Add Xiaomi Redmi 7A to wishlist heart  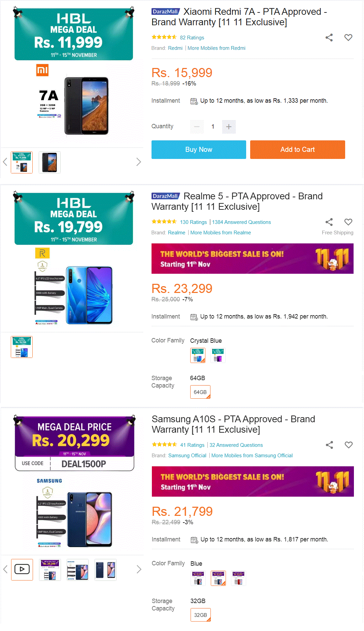(x=348, y=37)
